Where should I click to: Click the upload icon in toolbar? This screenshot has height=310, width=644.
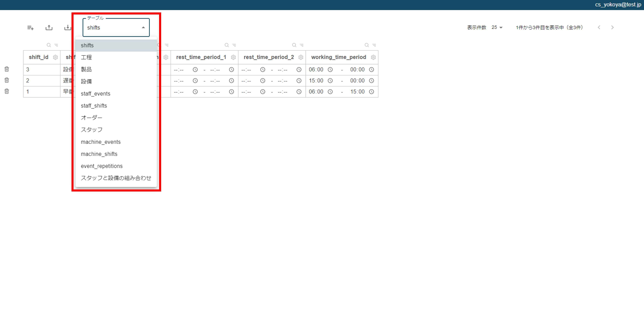point(49,28)
